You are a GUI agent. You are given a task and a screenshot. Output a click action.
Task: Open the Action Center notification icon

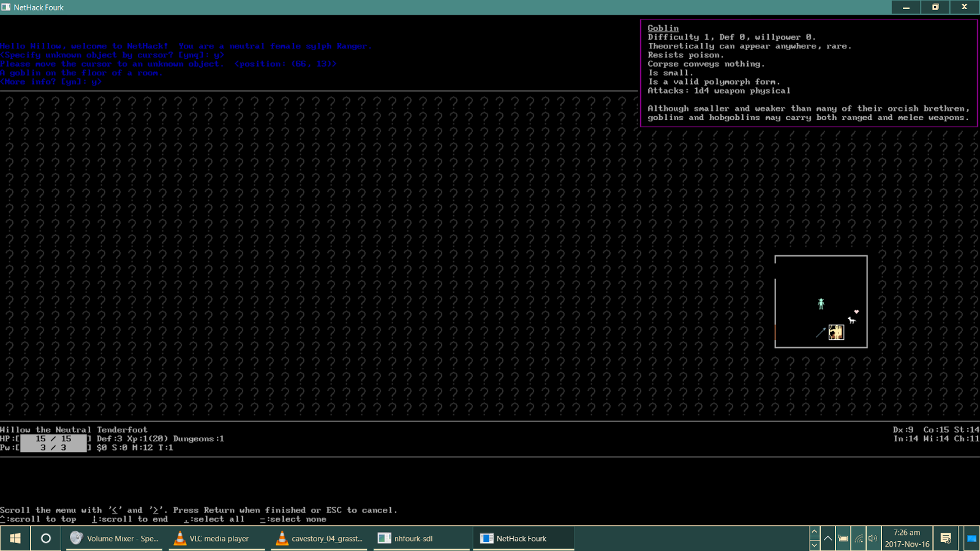tap(947, 539)
